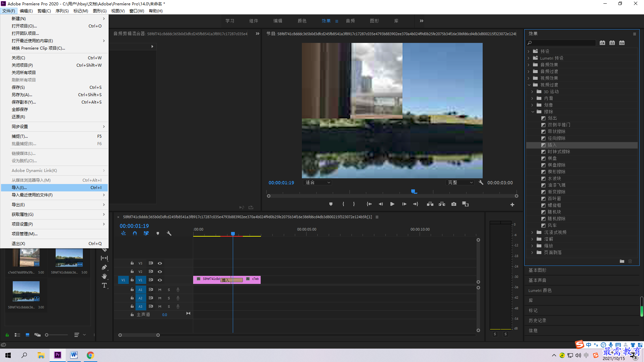The height and width of the screenshot is (362, 644).
Task: Click the Lift button
Action: click(430, 204)
